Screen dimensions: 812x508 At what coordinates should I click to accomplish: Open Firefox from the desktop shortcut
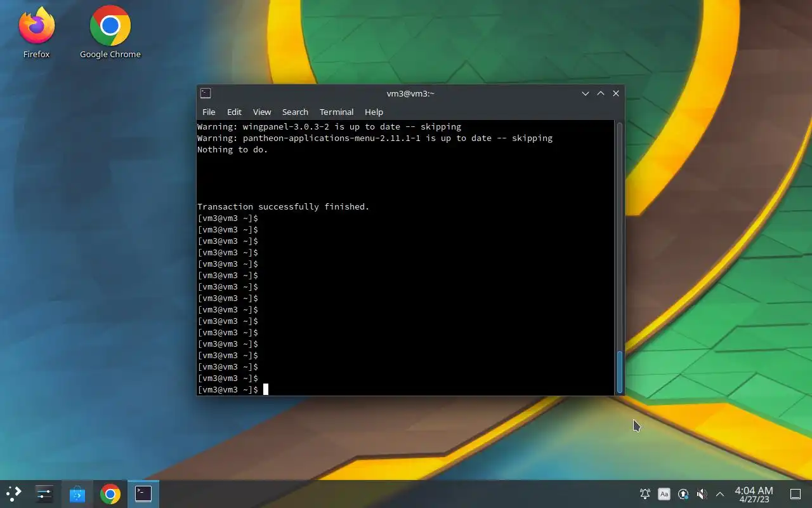tap(37, 32)
